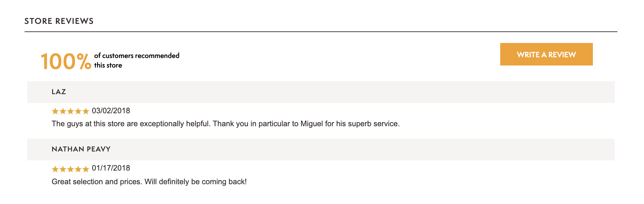Click fifth star in Nathan Peavy's rating
Image resolution: width=644 pixels, height=204 pixels.
pos(86,169)
